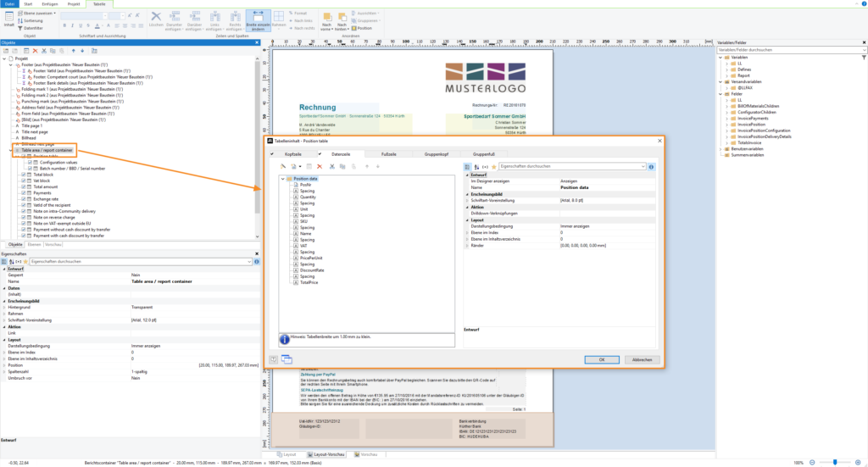868x467 pixels.
Task: Click the move-up arrow in Objekte toolbar
Action: 72,51
